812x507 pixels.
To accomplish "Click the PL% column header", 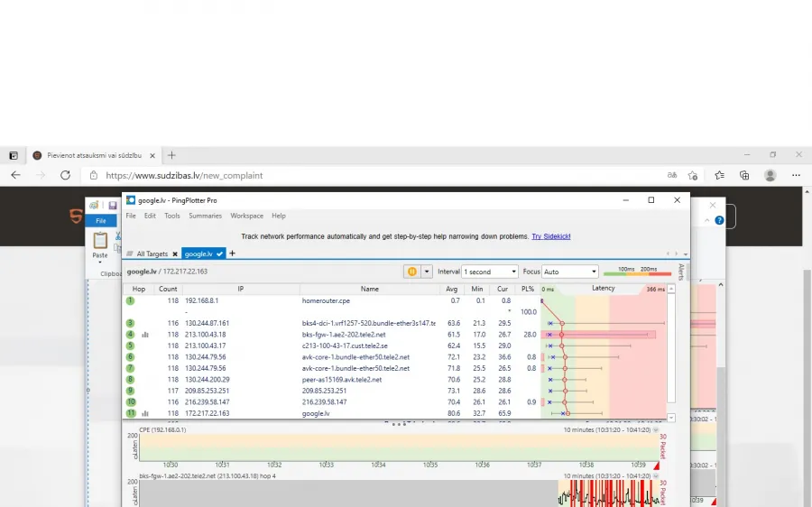I will click(x=528, y=289).
